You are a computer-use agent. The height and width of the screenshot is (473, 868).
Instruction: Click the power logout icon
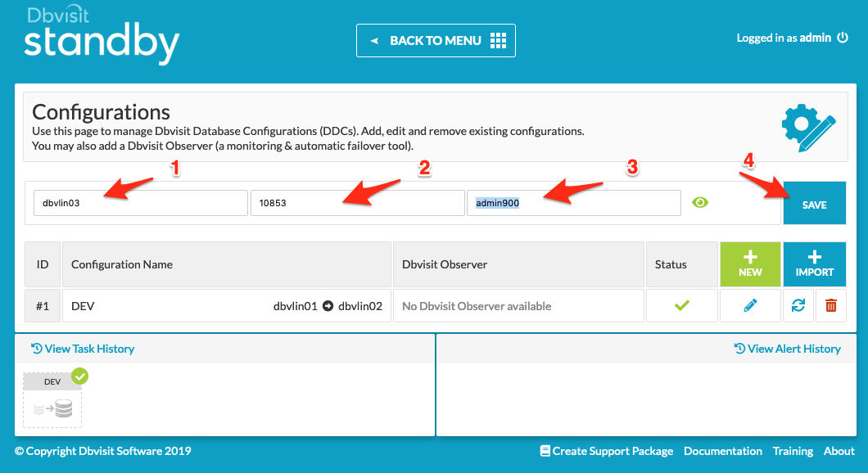[843, 38]
